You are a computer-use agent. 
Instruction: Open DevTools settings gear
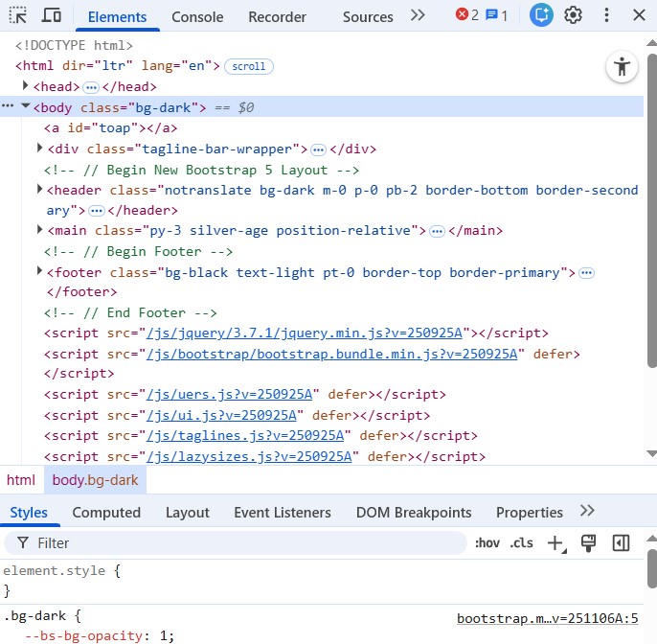coord(574,15)
